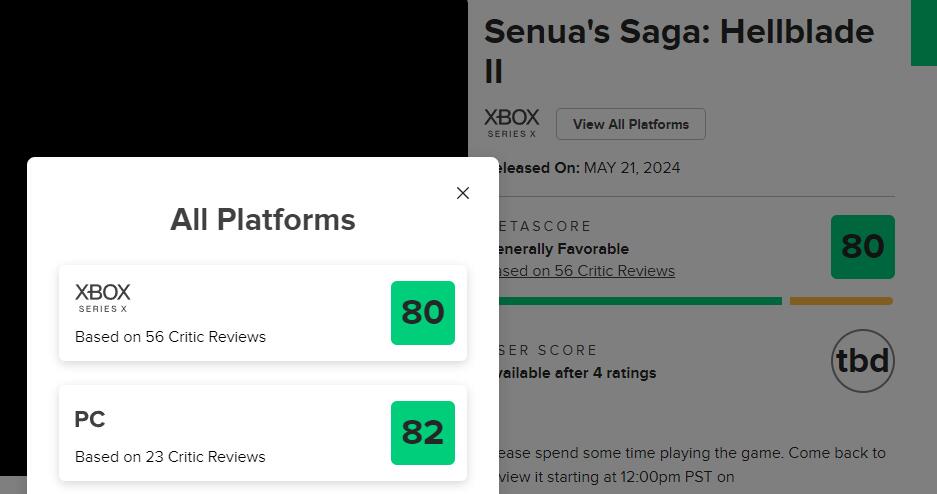This screenshot has width=937, height=494.
Task: Click "Based on 56 Critic Reviews" in Xbox card
Action: [x=170, y=337]
